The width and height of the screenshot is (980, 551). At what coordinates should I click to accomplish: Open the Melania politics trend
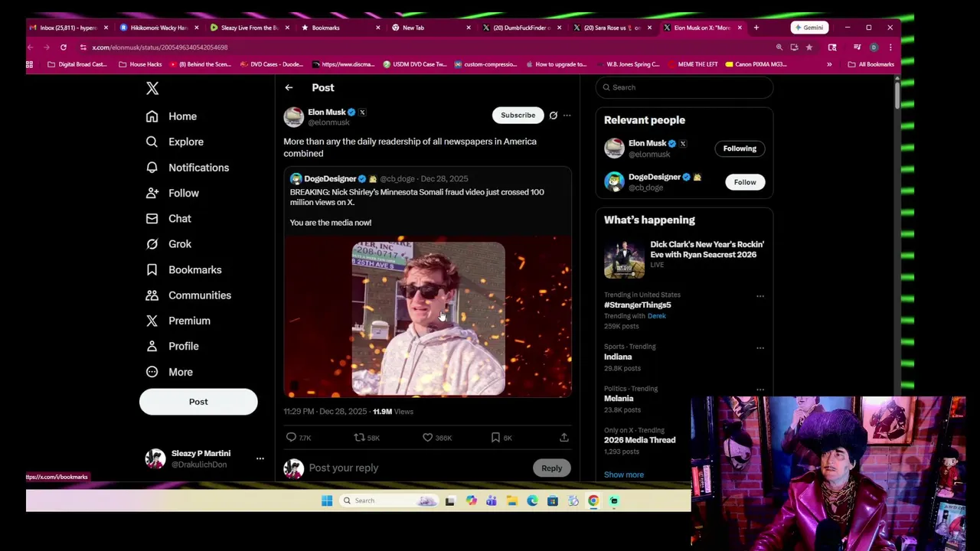619,399
